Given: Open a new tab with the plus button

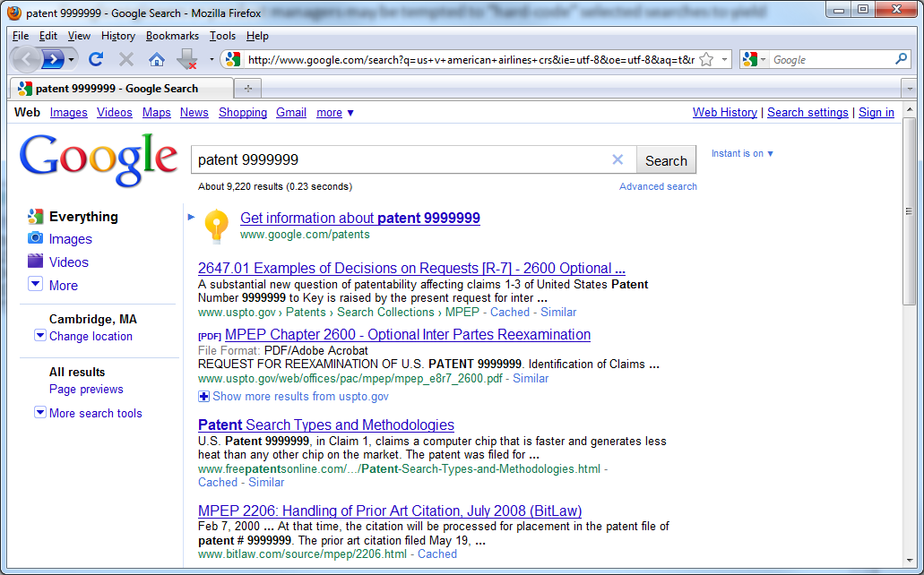Looking at the screenshot, I should (248, 89).
